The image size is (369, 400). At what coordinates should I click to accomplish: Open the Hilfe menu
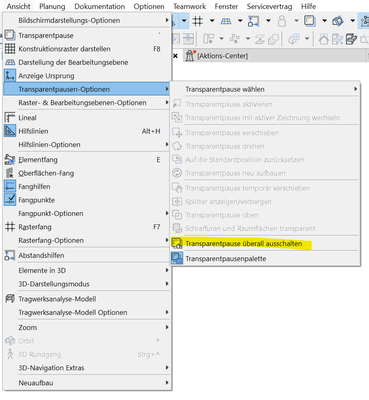tap(309, 6)
